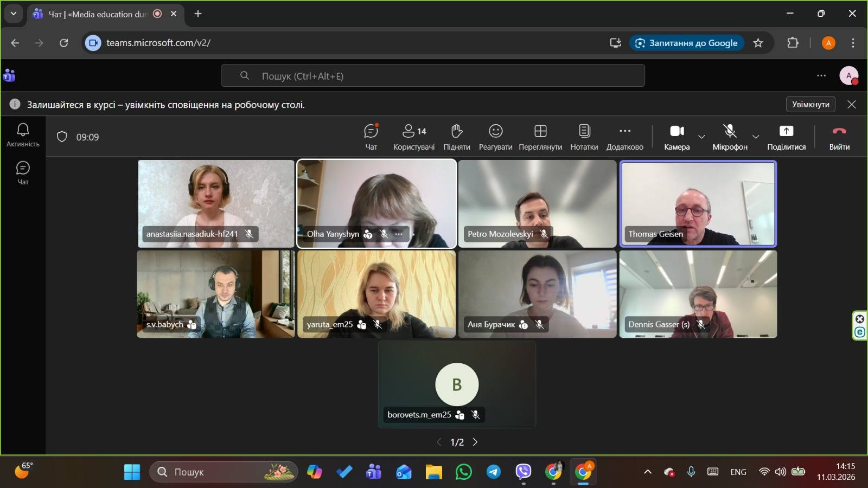This screenshot has width=868, height=488.
Task: Click Увімкнути to enable notifications
Action: [810, 104]
